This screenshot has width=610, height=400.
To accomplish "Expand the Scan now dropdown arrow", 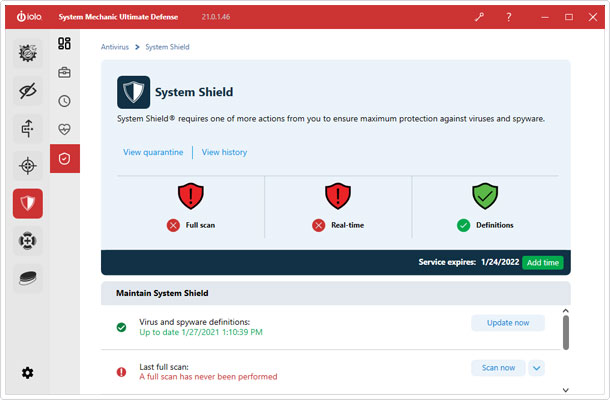I will tap(536, 368).
